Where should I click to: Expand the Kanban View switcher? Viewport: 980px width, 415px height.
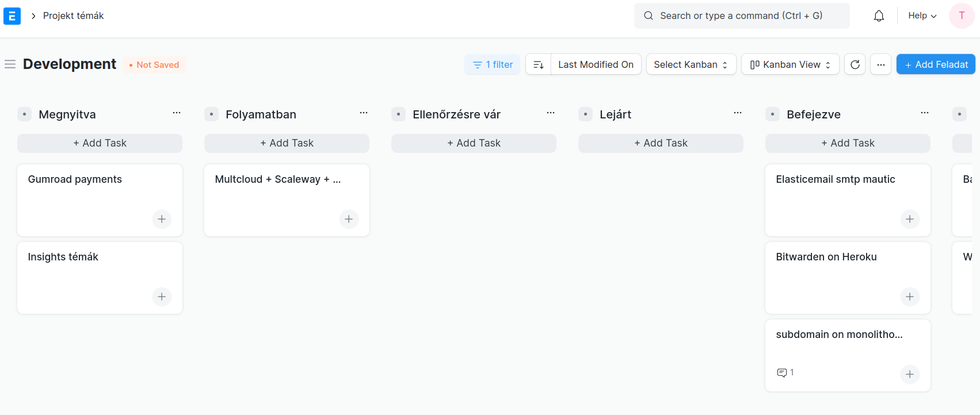790,64
